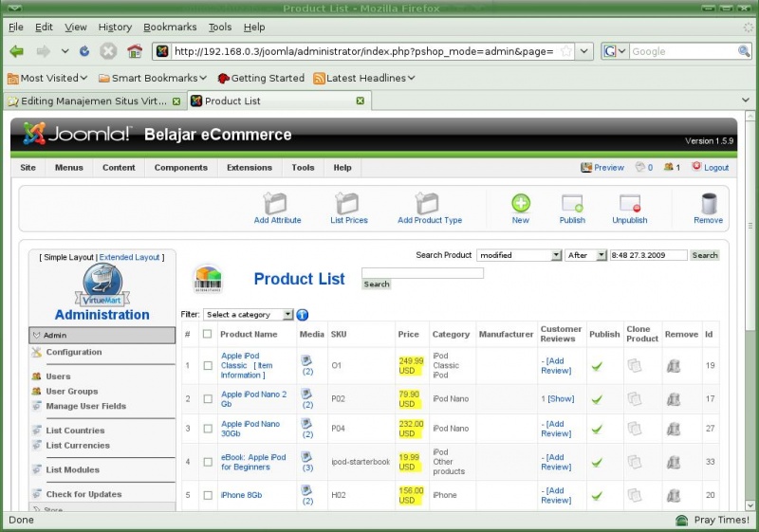Toggle the select-all checkbox in table header
This screenshot has width=759, height=532.
[207, 334]
